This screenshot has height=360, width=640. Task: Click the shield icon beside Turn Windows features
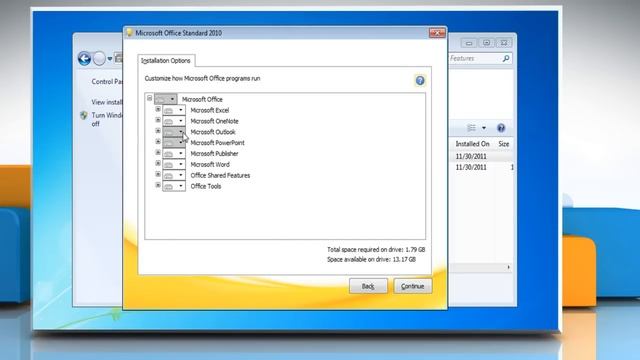click(x=84, y=116)
